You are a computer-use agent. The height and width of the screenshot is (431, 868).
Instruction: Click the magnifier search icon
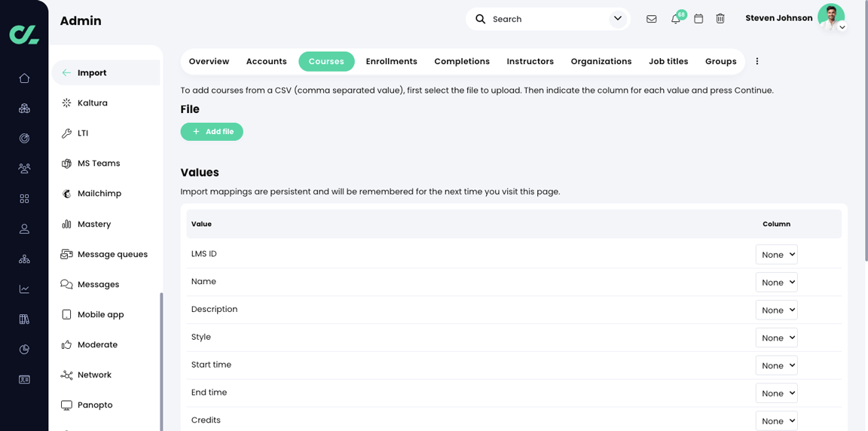point(481,19)
